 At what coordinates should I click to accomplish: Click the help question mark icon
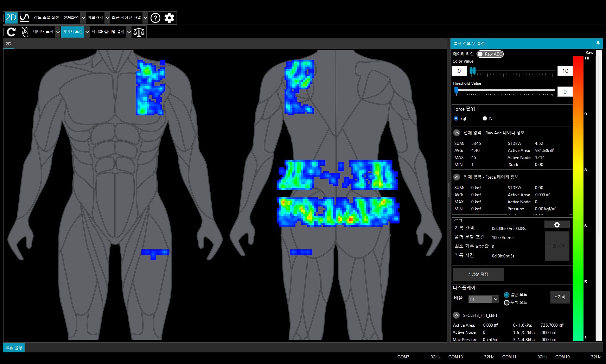coord(155,18)
